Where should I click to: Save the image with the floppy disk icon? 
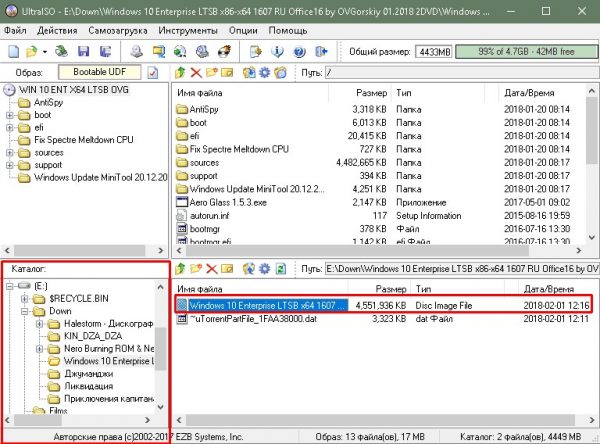coord(83,51)
